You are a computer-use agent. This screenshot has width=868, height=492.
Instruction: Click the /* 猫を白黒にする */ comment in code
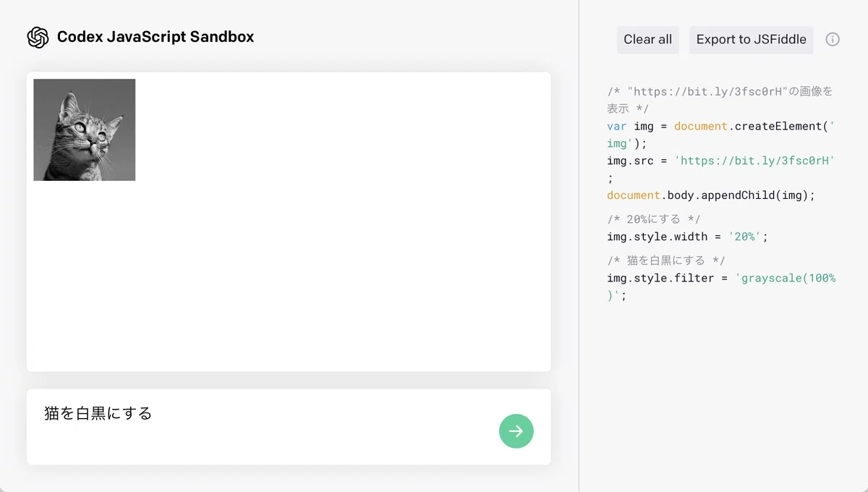coord(666,260)
